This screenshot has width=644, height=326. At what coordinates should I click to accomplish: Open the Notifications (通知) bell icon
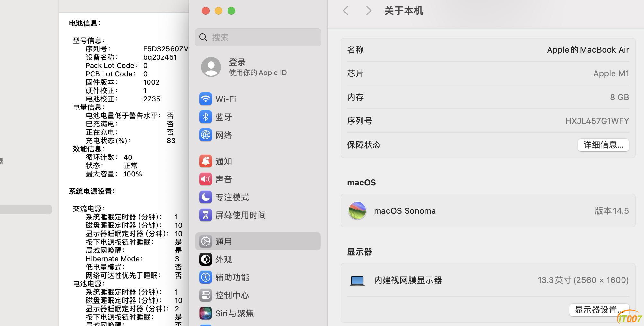click(x=206, y=161)
